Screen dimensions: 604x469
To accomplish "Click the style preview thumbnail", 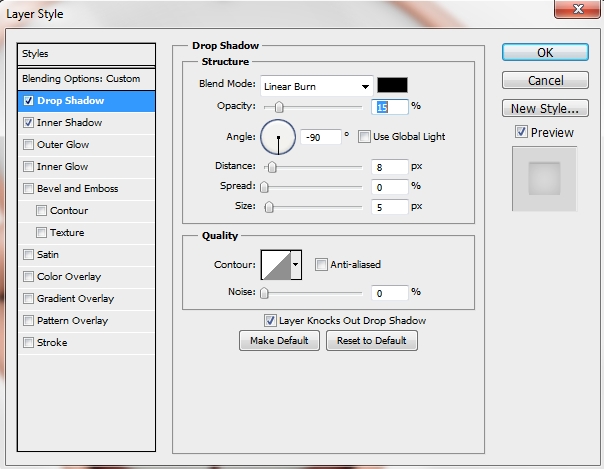I will (x=544, y=178).
